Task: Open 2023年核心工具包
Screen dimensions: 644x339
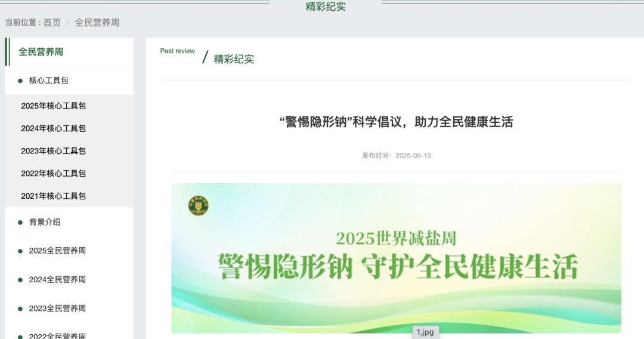Action: click(x=54, y=151)
